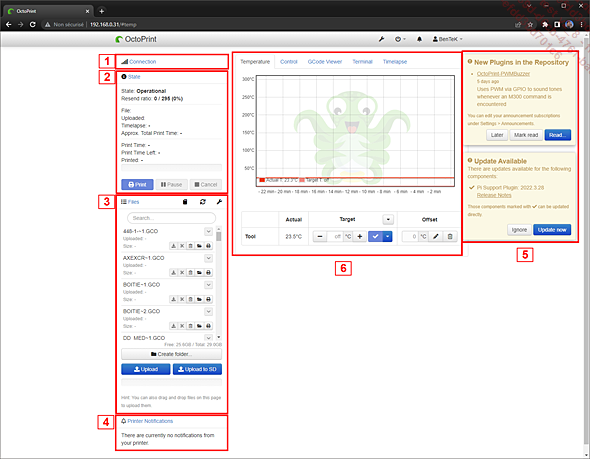
Task: Open the GCode Viewer tab
Action: point(325,62)
